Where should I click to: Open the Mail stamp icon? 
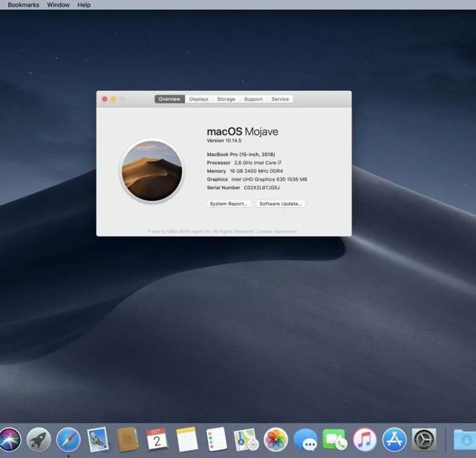(98, 439)
